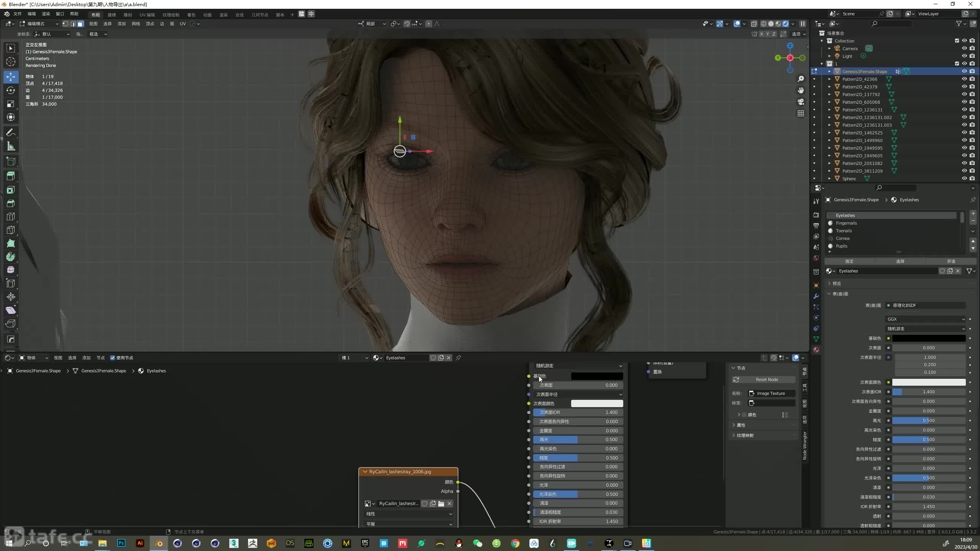Screen dimensions: 980x551
Task: Click Reset Node button
Action: [764, 380]
